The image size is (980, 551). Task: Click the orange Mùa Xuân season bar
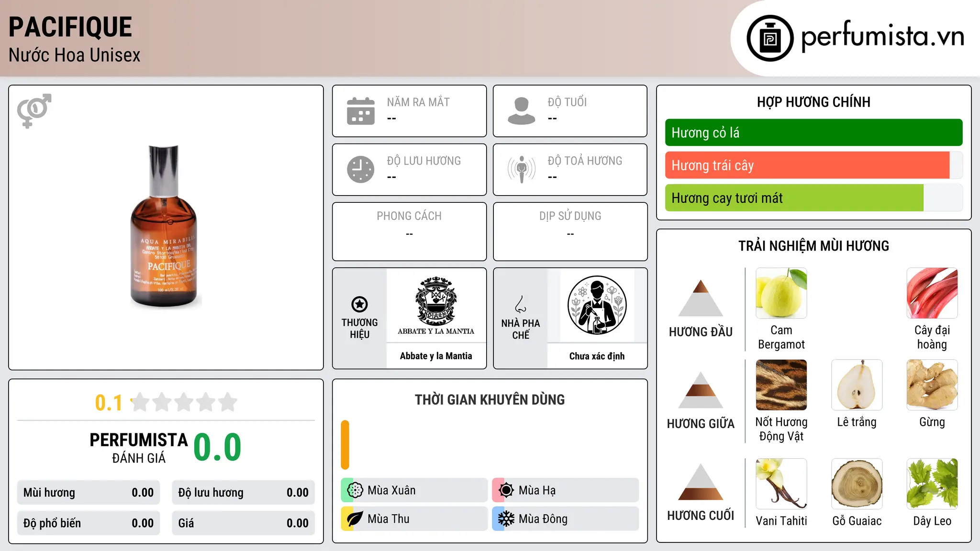[x=345, y=445]
